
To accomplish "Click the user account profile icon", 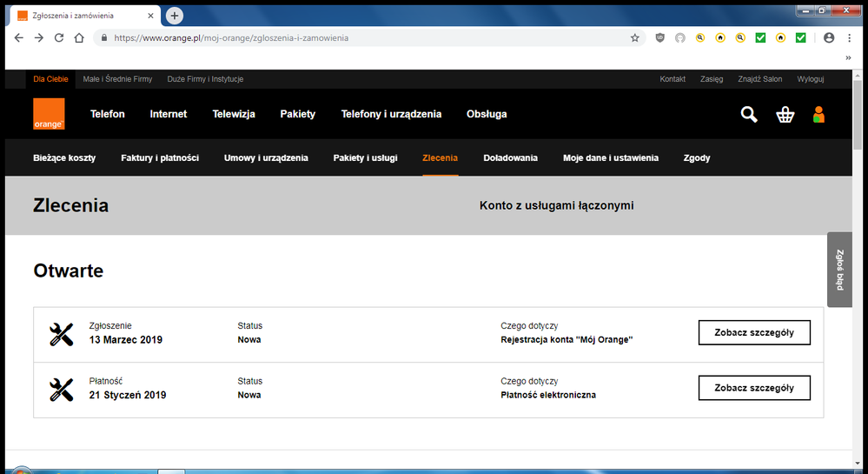I will coord(818,114).
